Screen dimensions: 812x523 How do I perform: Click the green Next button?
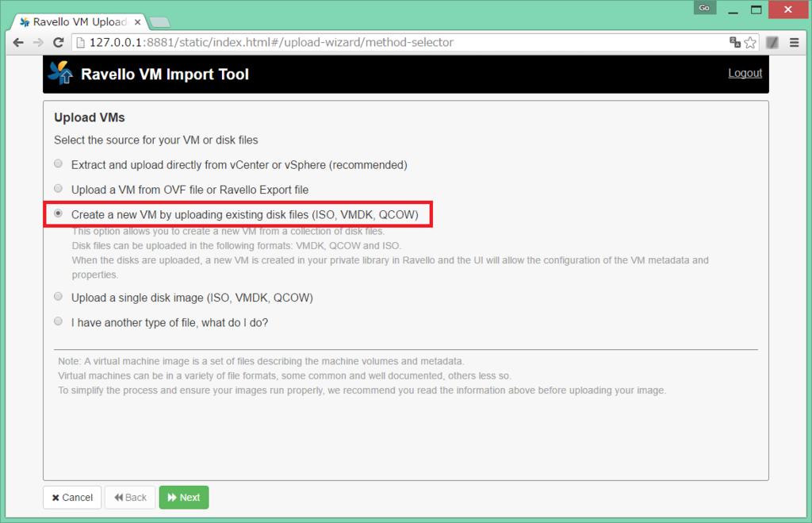(x=184, y=498)
